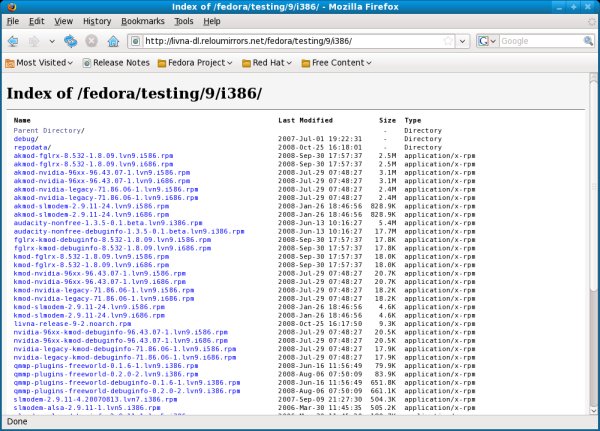Download akmod-slmodem-2.9.11-24.lvn9.i686.rpm
Image resolution: width=600 pixels, height=431 pixels.
pyautogui.click(x=91, y=215)
